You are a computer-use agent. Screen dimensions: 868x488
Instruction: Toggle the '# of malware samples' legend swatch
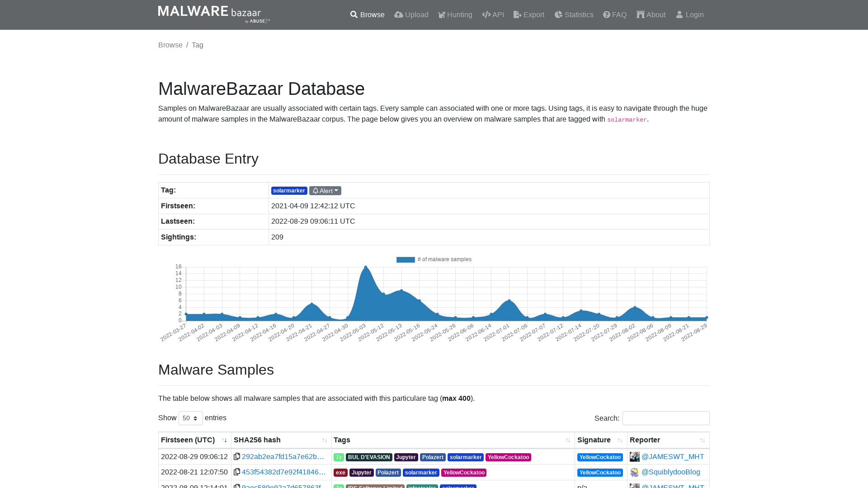coord(406,259)
